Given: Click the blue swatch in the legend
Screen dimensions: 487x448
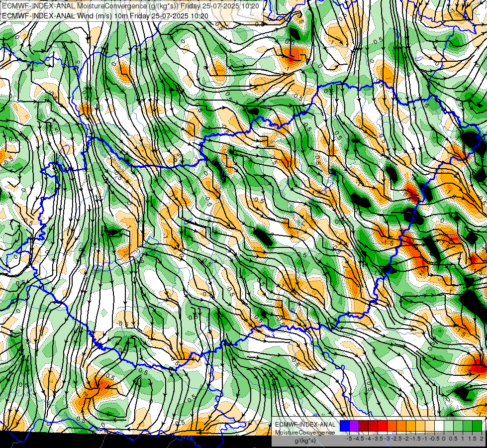Looking at the screenshot, I should point(345,426).
